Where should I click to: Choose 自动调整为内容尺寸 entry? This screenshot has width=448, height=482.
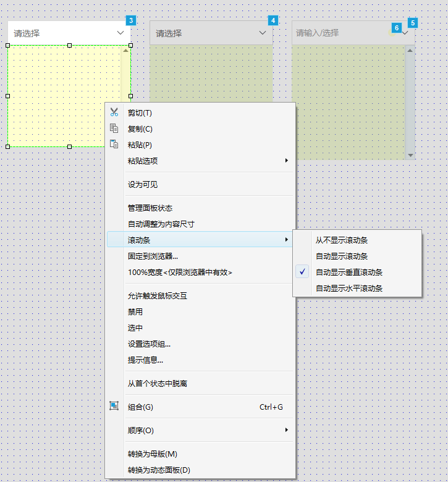(200, 224)
